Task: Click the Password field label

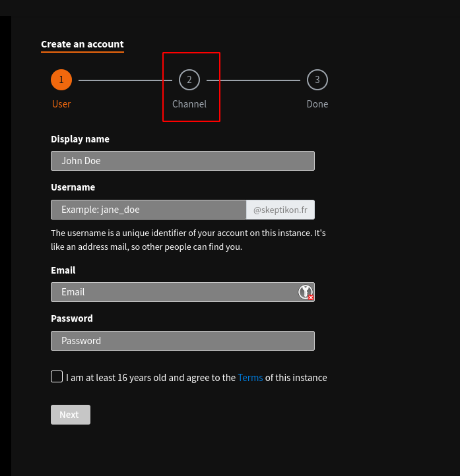Action: pos(72,318)
